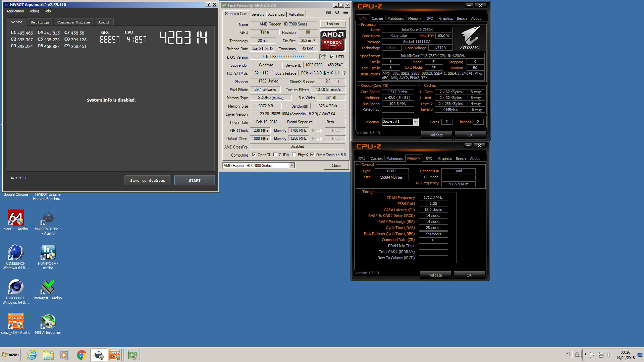Switch to HWBOT Aquamark taskbar item
This screenshot has height=362, width=644.
tap(99, 355)
